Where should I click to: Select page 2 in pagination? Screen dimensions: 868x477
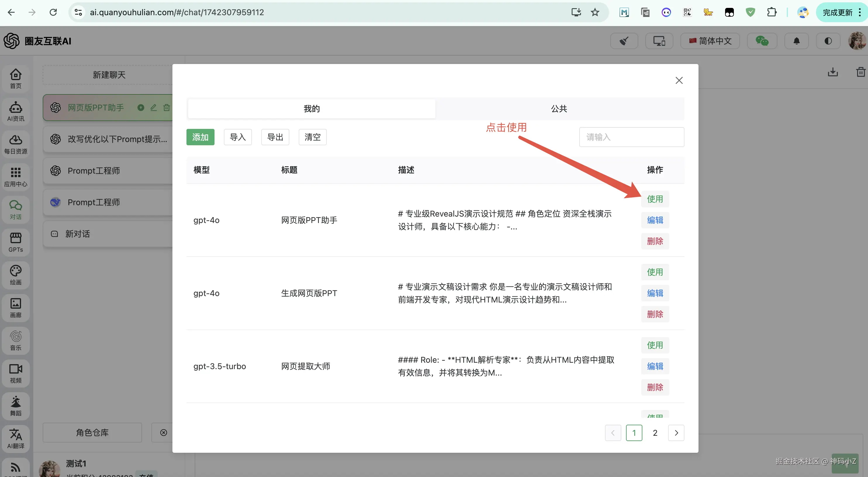(x=655, y=433)
